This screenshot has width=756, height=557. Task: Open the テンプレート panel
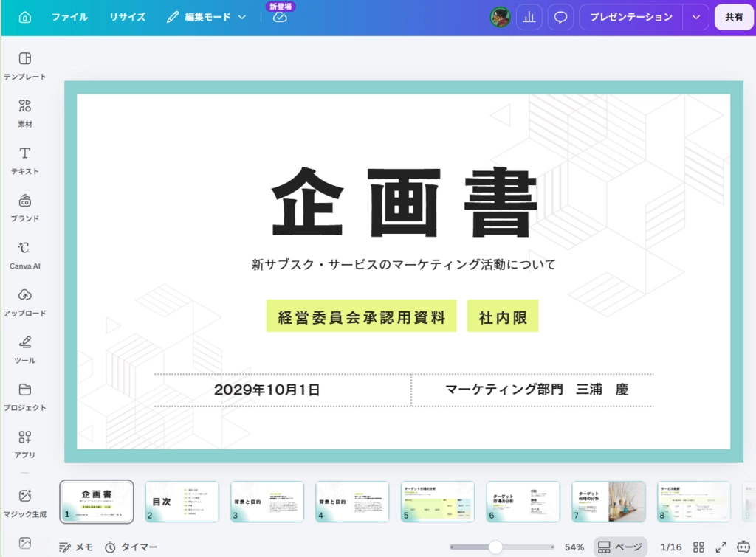(x=25, y=66)
